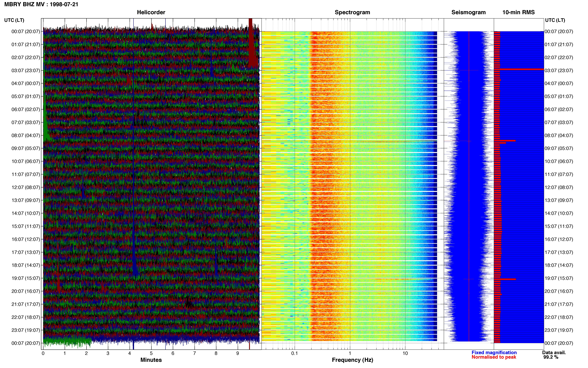Select the '01:07 (21:07)' label on the helicorder axis
Screen dimensions: 588x368
coord(26,45)
